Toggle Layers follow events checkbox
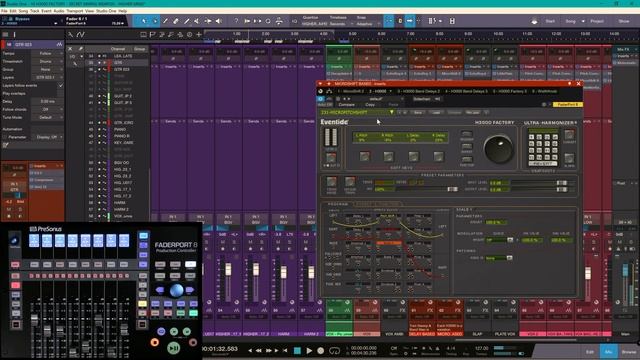The width and height of the screenshot is (640, 360). (x=60, y=85)
